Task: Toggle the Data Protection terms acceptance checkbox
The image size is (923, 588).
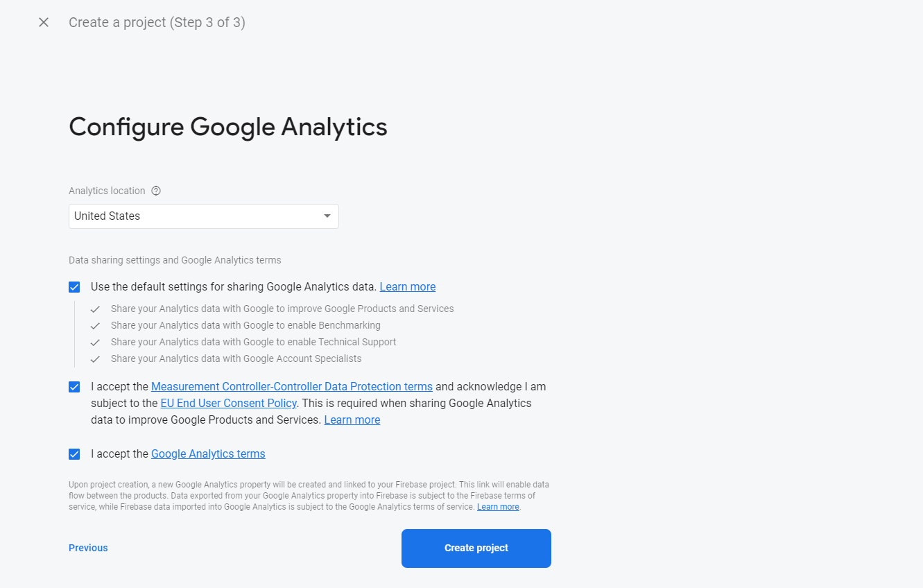Action: pos(74,387)
